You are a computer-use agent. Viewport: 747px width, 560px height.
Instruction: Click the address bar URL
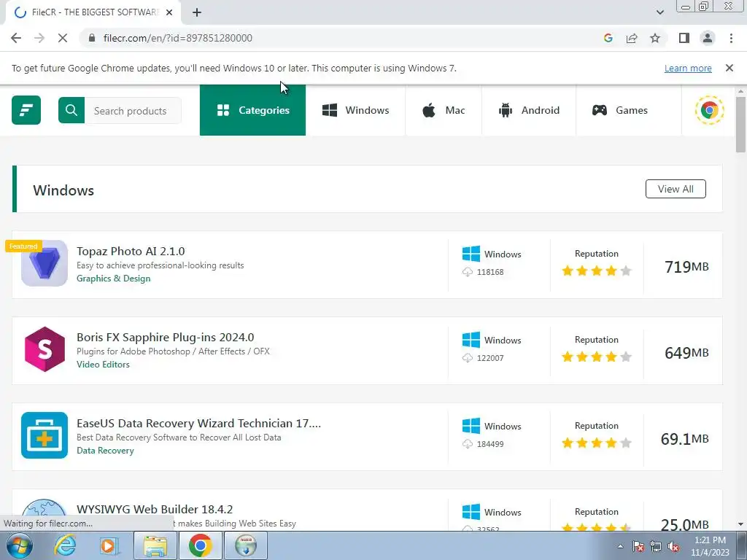coord(178,38)
